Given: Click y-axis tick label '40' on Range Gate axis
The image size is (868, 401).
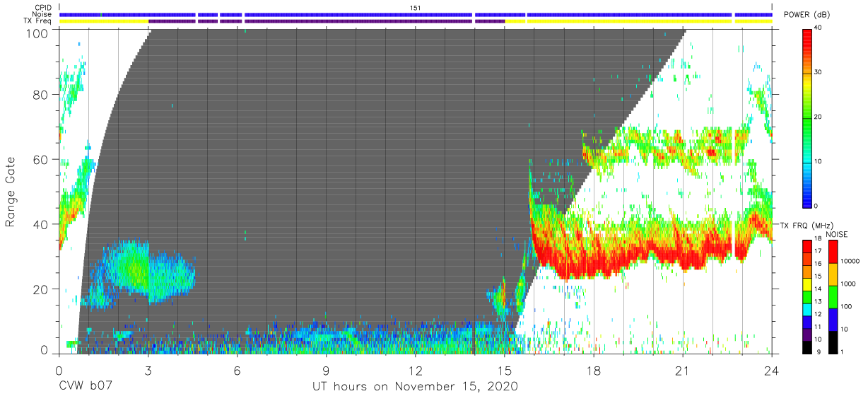Looking at the screenshot, I should (41, 224).
